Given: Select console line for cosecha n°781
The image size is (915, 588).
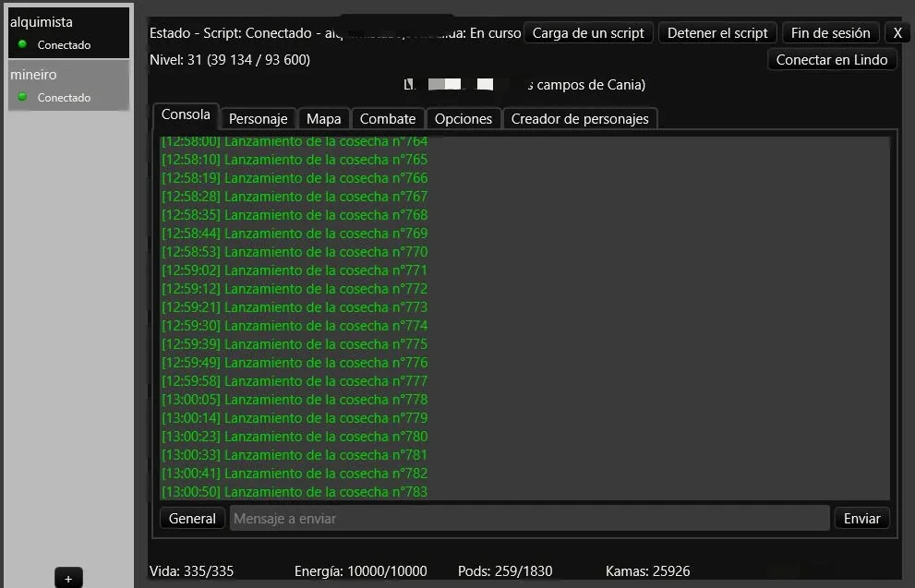Looking at the screenshot, I should tap(295, 455).
